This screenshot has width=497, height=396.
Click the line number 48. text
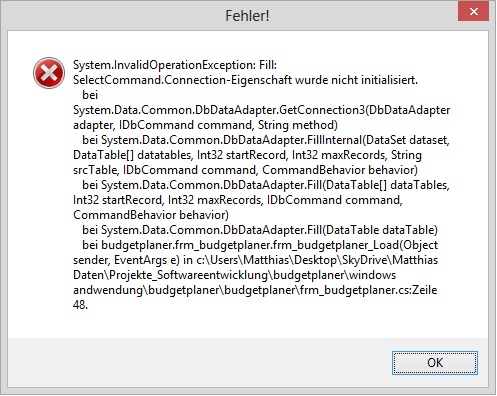(80, 305)
